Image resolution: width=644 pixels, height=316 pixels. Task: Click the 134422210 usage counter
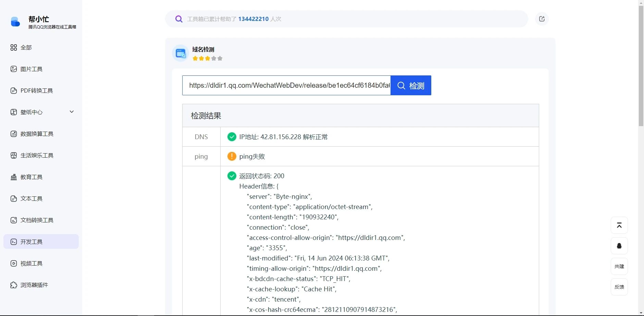tap(253, 19)
